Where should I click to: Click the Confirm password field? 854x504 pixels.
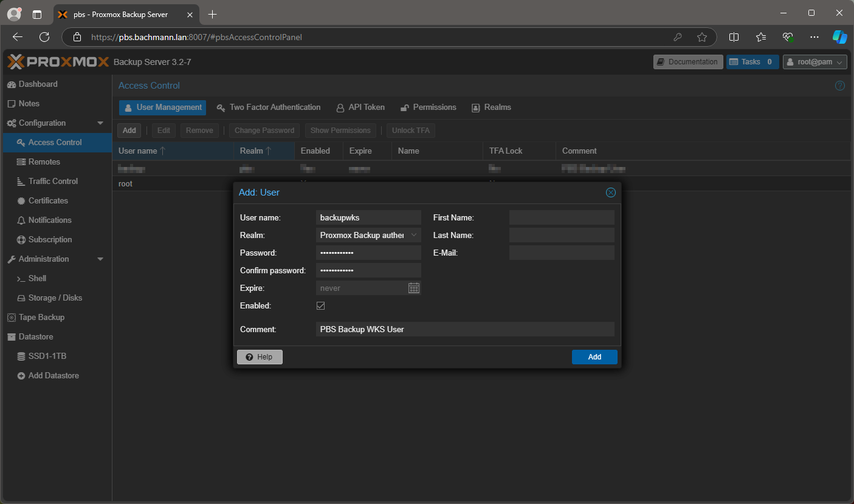point(368,270)
